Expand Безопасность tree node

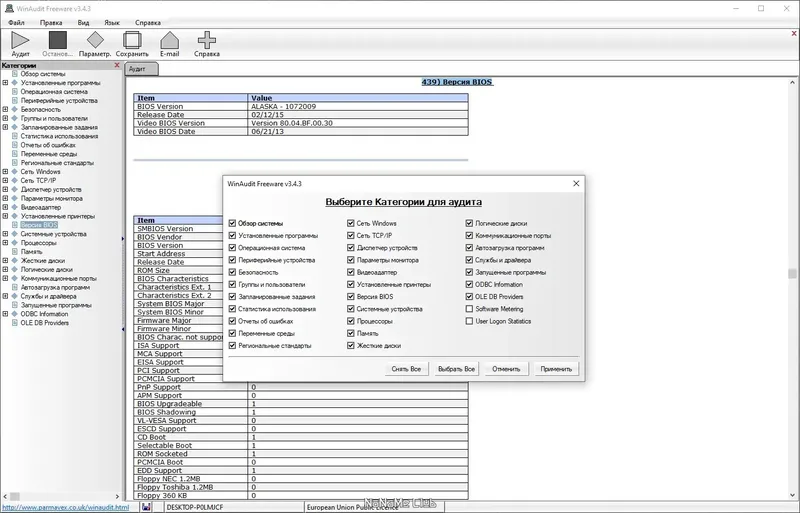(x=5, y=109)
